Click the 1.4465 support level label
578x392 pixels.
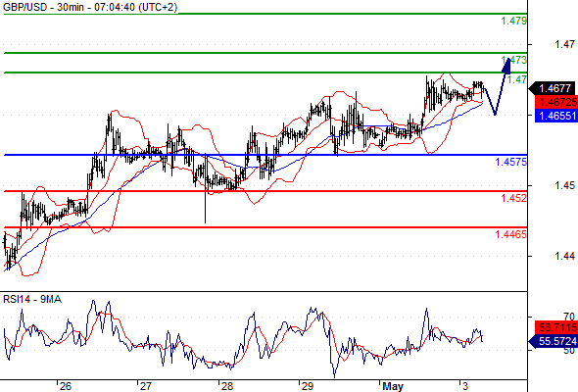point(511,234)
